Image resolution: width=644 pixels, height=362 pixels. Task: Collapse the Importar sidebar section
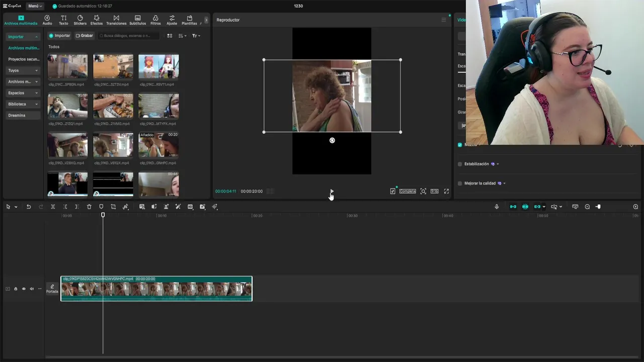click(x=23, y=37)
